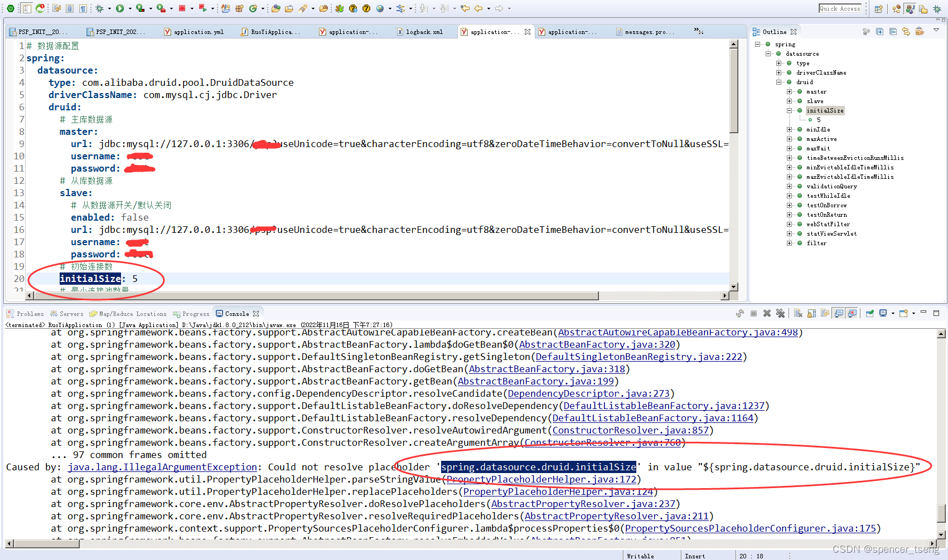Click the yellow Back arrow in toolbar

(478, 8)
